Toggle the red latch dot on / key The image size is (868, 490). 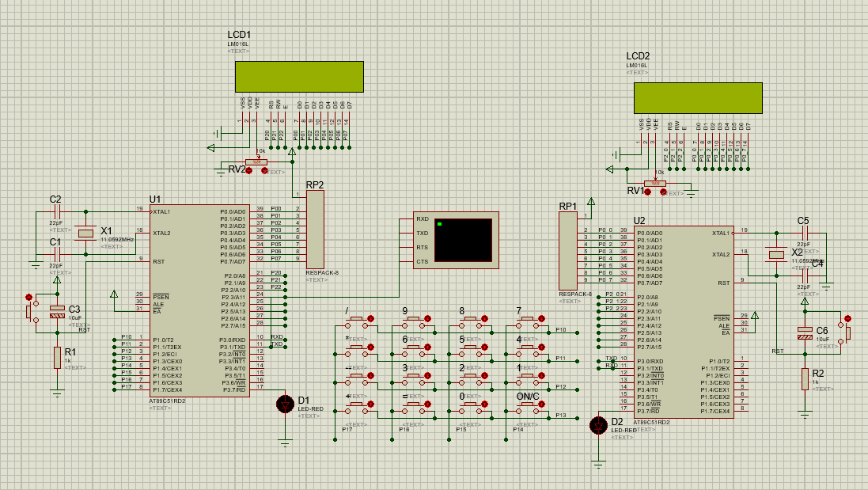370,318
